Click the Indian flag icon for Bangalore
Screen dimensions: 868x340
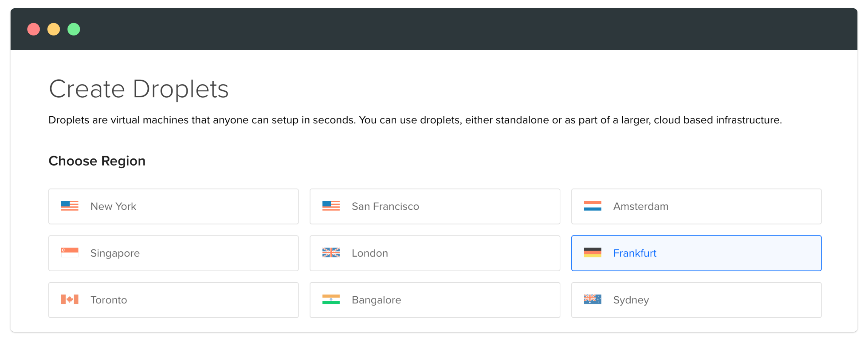pyautogui.click(x=331, y=300)
